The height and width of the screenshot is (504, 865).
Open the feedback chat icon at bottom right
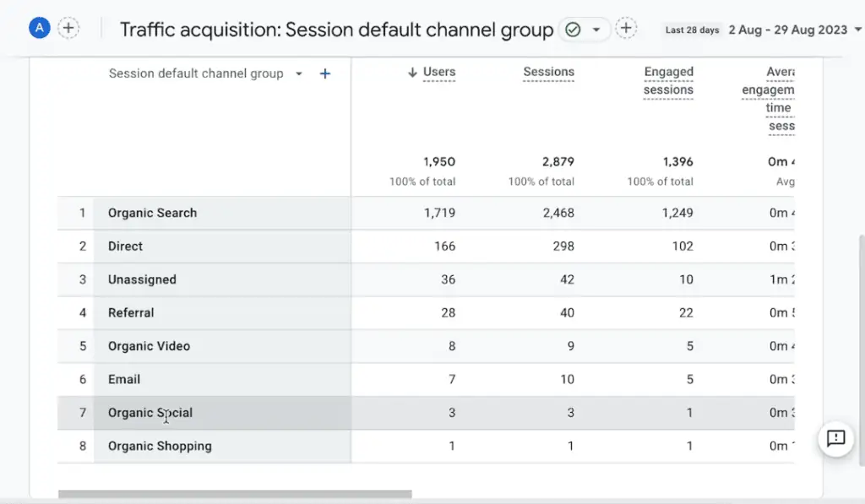[835, 440]
